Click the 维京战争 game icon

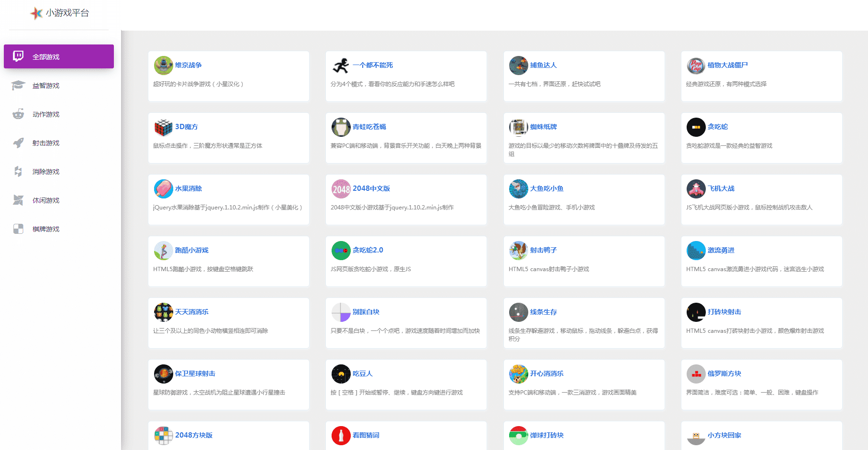pos(164,66)
